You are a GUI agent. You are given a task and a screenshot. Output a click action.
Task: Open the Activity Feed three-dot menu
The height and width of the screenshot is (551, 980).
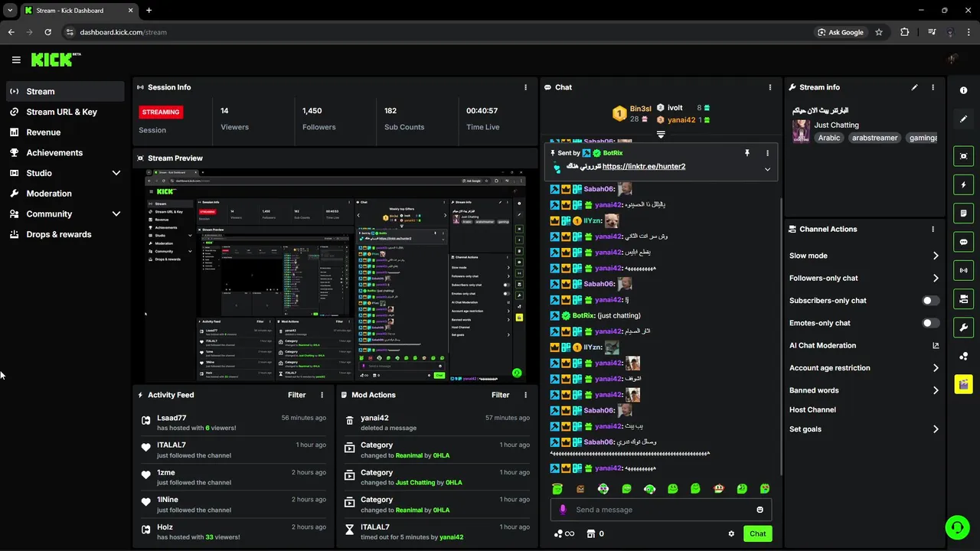coord(322,395)
